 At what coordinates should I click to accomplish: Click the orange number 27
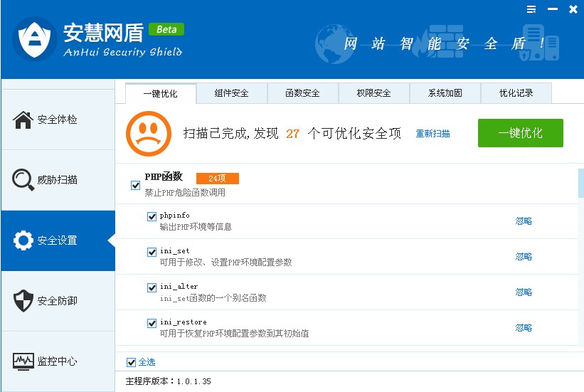pos(293,134)
